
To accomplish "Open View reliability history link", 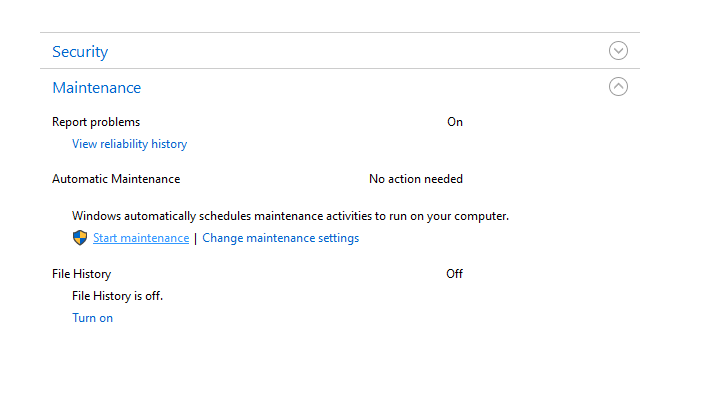I will (x=129, y=144).
